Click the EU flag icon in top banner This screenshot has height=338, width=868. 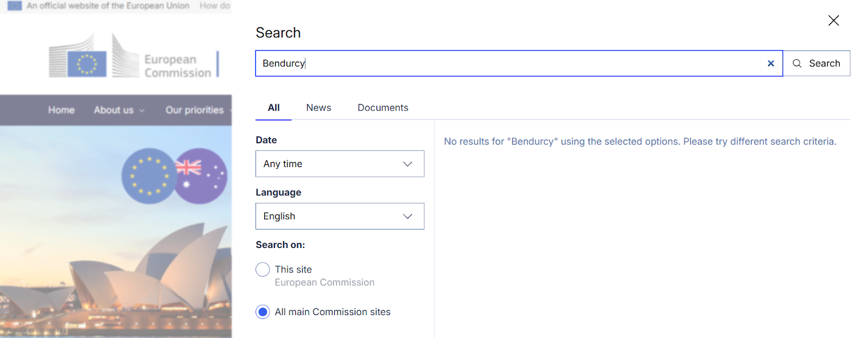coord(15,6)
